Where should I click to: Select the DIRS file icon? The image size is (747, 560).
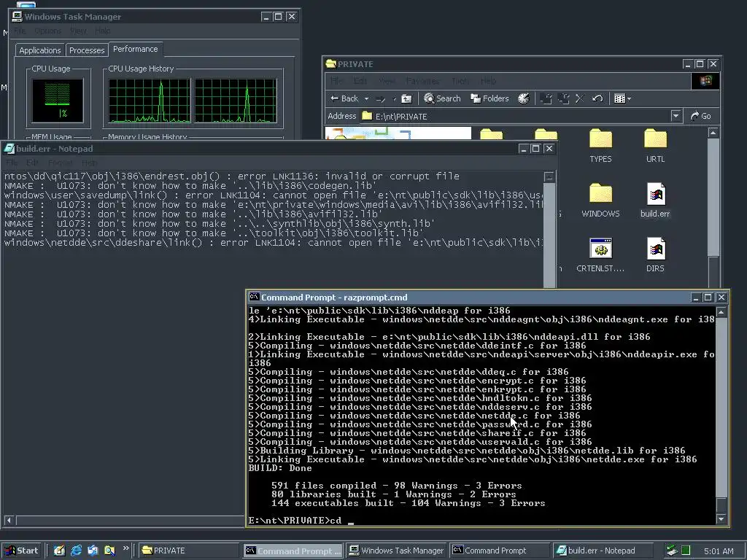(x=655, y=256)
